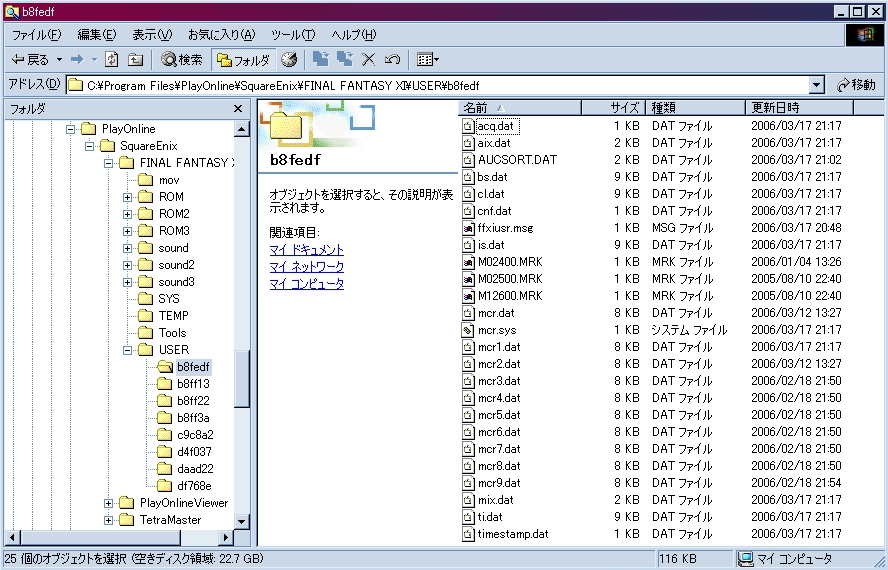Image resolution: width=888 pixels, height=570 pixels.
Task: Click the Back (戻る) toolbar button
Action: (30, 59)
